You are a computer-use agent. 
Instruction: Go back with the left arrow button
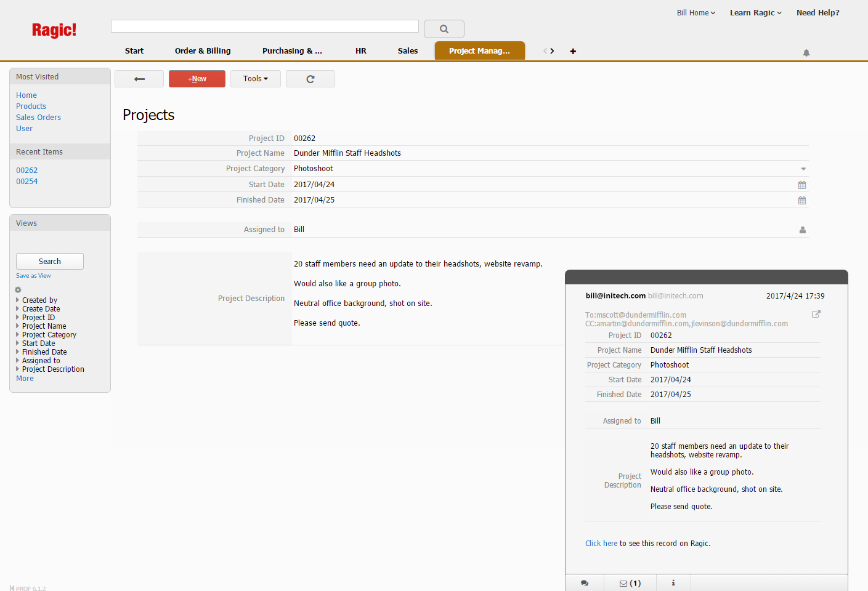(x=139, y=79)
